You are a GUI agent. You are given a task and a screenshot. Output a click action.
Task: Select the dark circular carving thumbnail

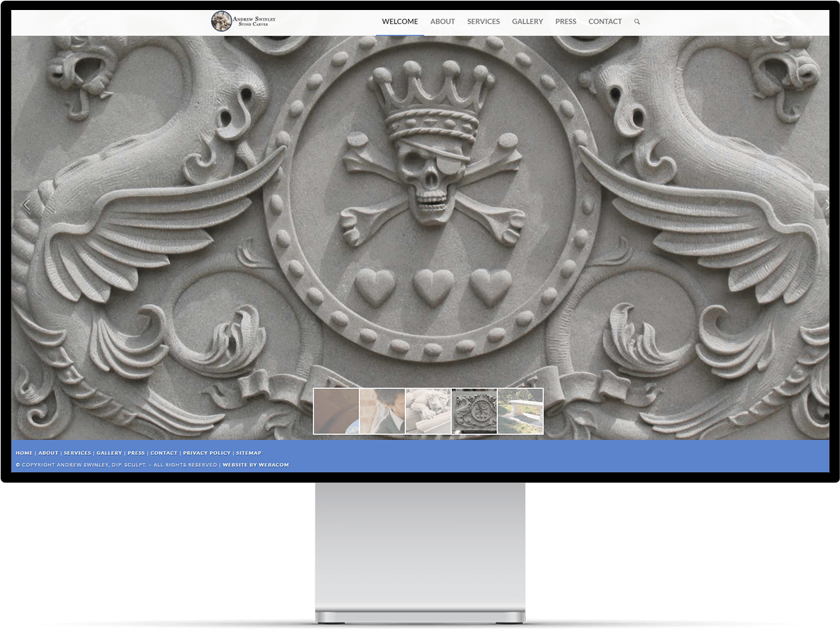click(x=474, y=412)
